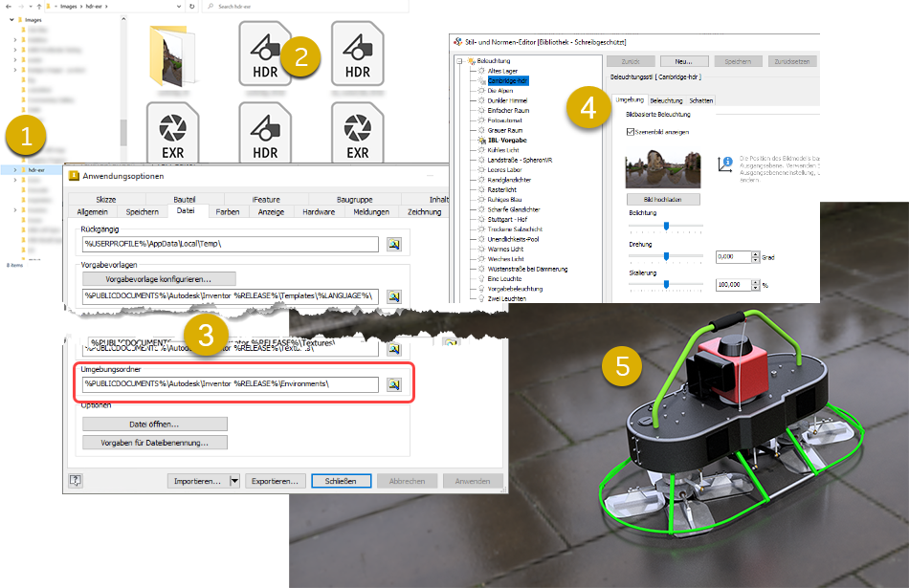Select Wüstenstraße bei Dämmerung lighting style
The image size is (909, 588).
point(527,269)
